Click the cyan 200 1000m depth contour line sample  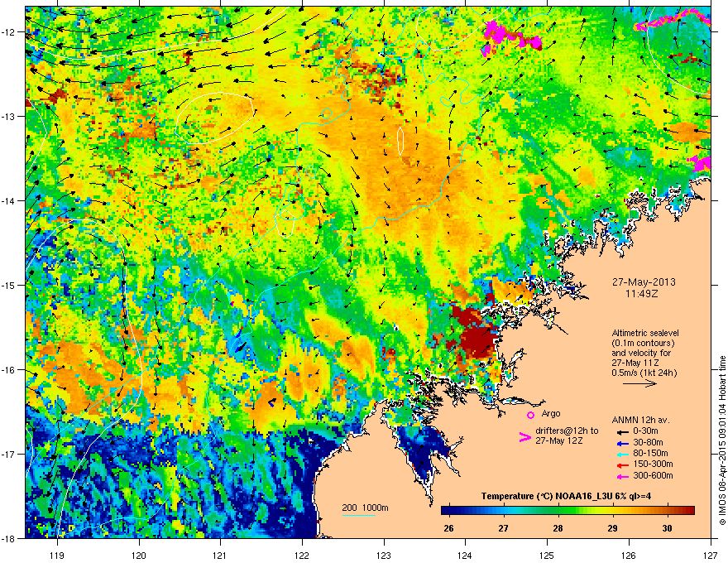click(358, 515)
